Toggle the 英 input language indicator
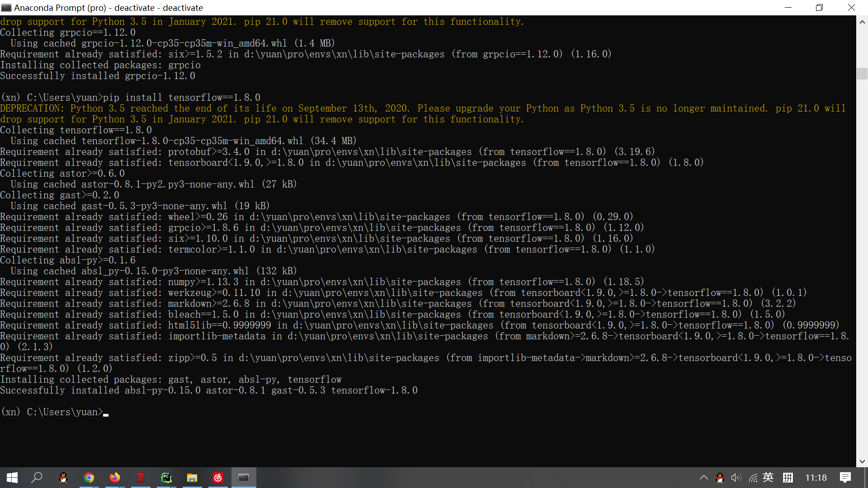Screen dimensions: 868x488 tap(768, 478)
